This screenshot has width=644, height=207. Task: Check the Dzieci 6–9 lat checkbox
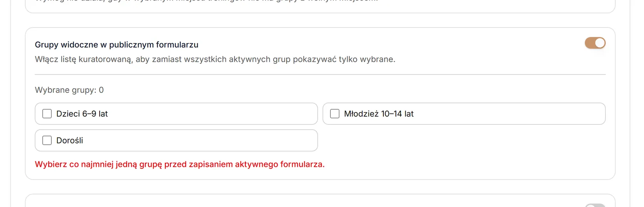click(x=47, y=114)
